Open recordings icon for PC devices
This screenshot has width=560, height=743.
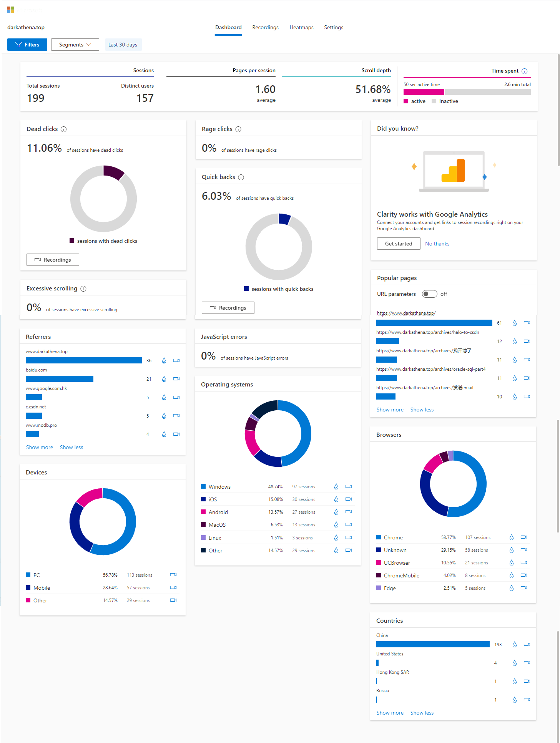coord(173,575)
